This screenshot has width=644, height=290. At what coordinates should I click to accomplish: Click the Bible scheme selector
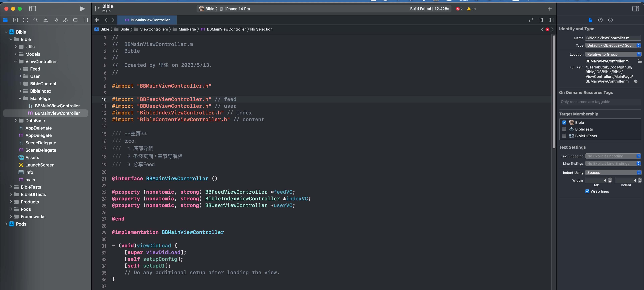click(x=206, y=9)
